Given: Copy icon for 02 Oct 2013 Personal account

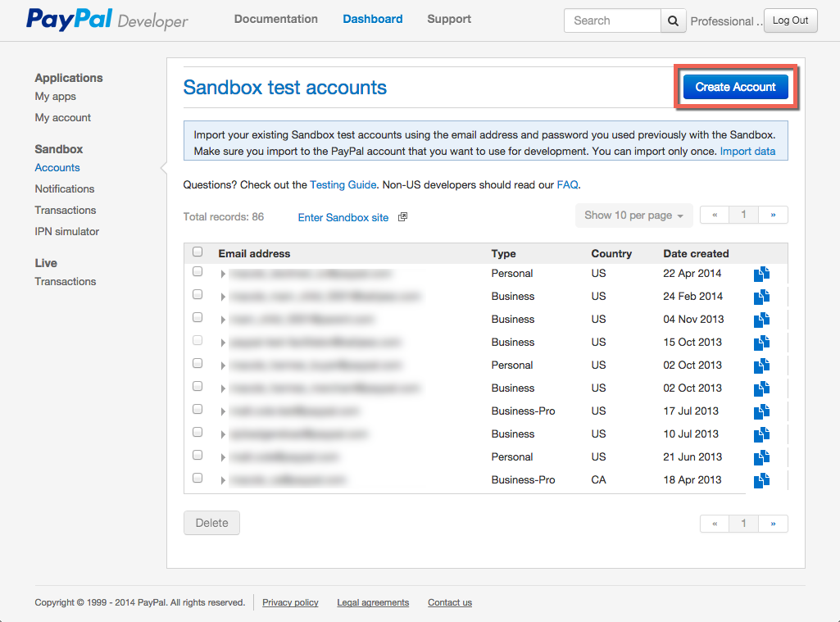Looking at the screenshot, I should (761, 366).
